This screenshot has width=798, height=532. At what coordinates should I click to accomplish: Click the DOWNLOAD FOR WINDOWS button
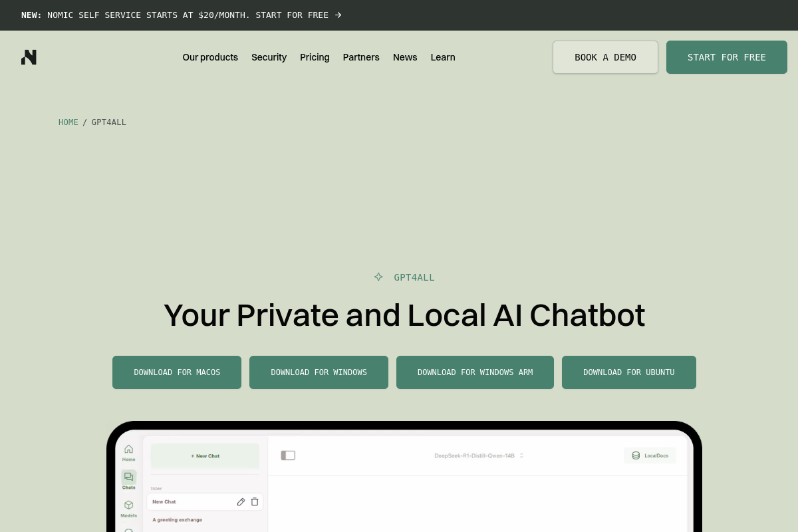click(319, 372)
